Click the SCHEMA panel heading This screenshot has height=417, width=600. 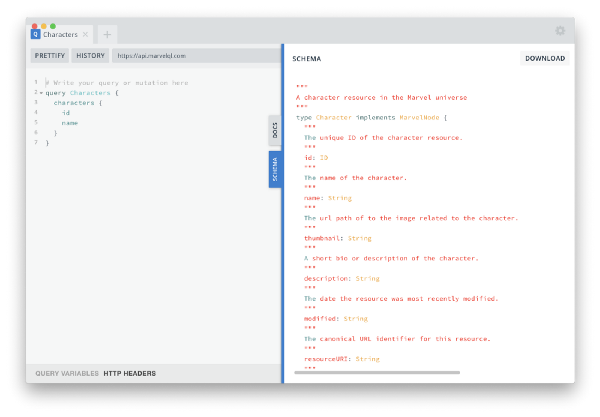(x=307, y=59)
